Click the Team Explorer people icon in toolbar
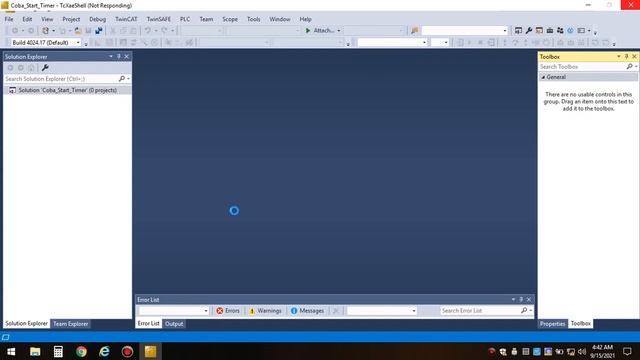Viewport: 640px width, 360px height. tap(560, 31)
